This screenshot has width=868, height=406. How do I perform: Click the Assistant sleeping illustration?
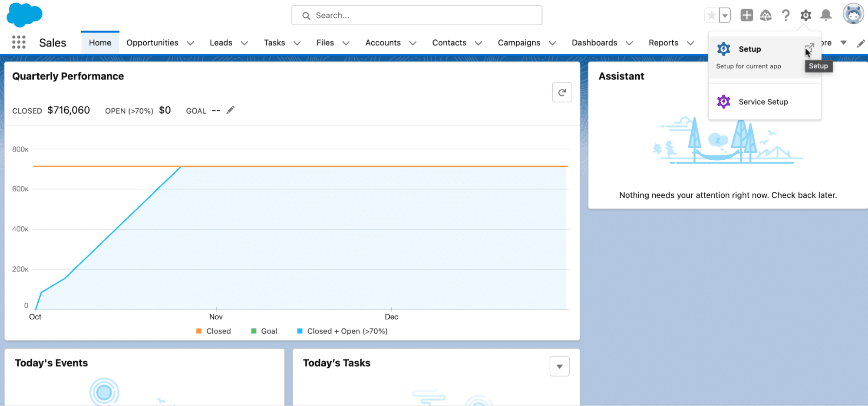pyautogui.click(x=728, y=140)
